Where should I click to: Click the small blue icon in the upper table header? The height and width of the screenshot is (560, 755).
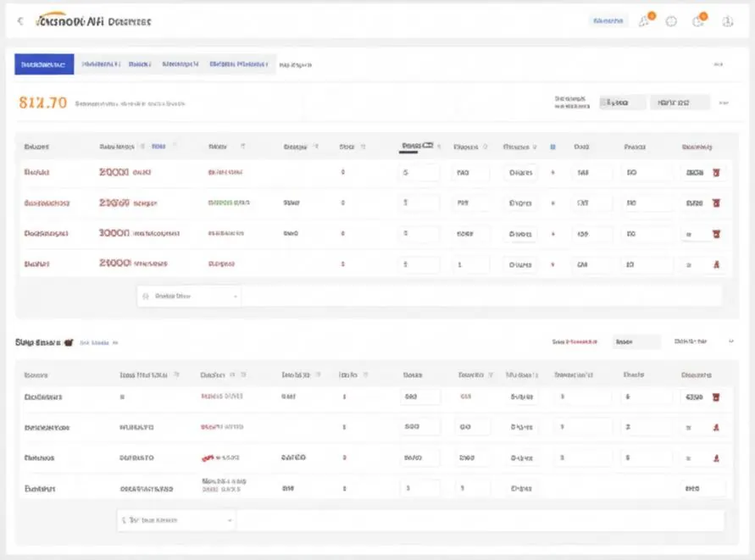(x=552, y=147)
